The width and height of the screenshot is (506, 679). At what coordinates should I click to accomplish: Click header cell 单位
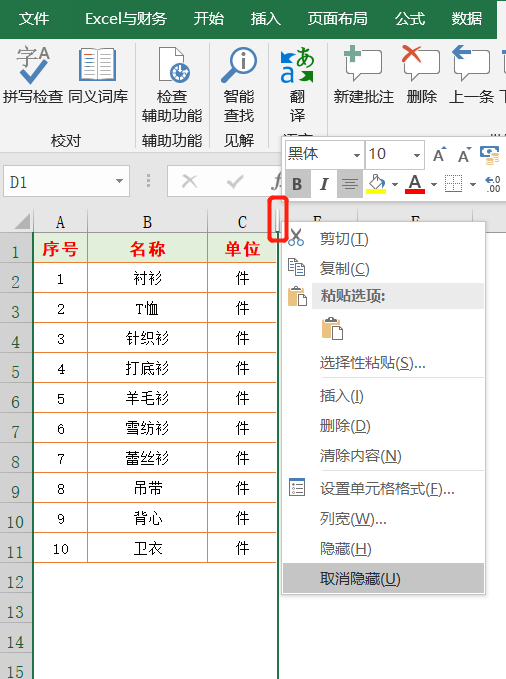pyautogui.click(x=242, y=249)
